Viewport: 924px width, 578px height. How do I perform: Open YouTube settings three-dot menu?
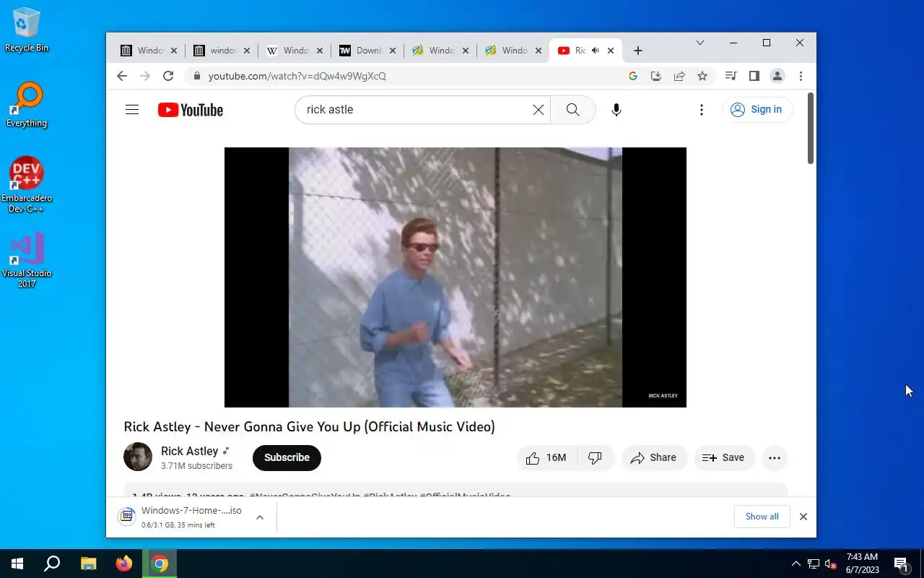702,110
